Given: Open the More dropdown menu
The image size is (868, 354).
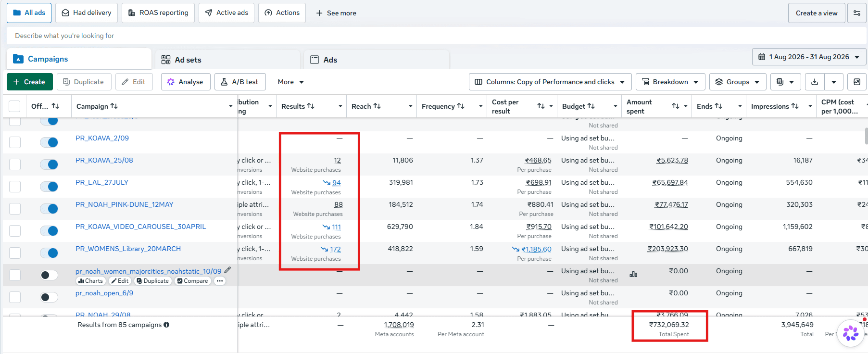Looking at the screenshot, I should click(x=290, y=82).
